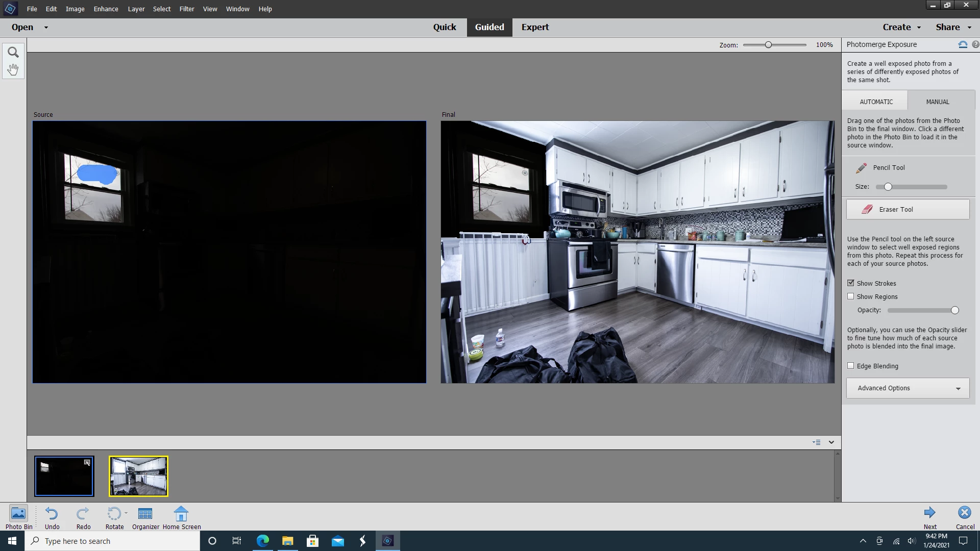Open the Create dropdown menu
Screen dimensions: 980x551
[x=901, y=27]
